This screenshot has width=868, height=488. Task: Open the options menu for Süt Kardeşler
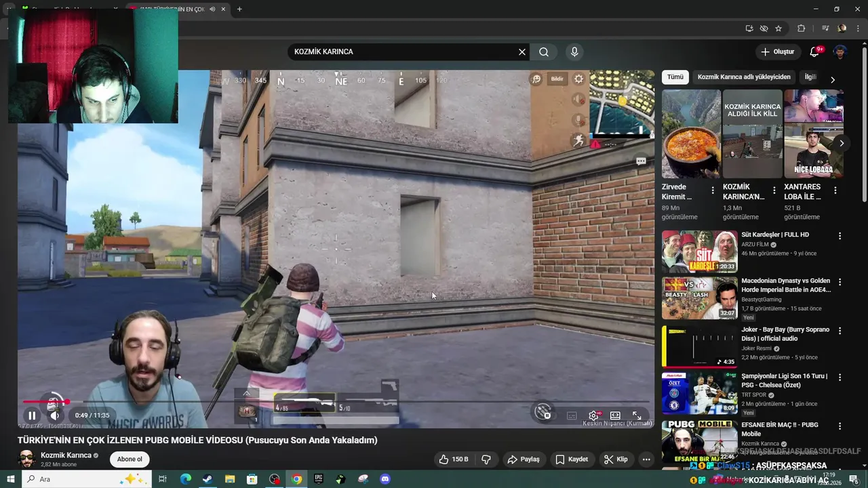click(x=840, y=236)
